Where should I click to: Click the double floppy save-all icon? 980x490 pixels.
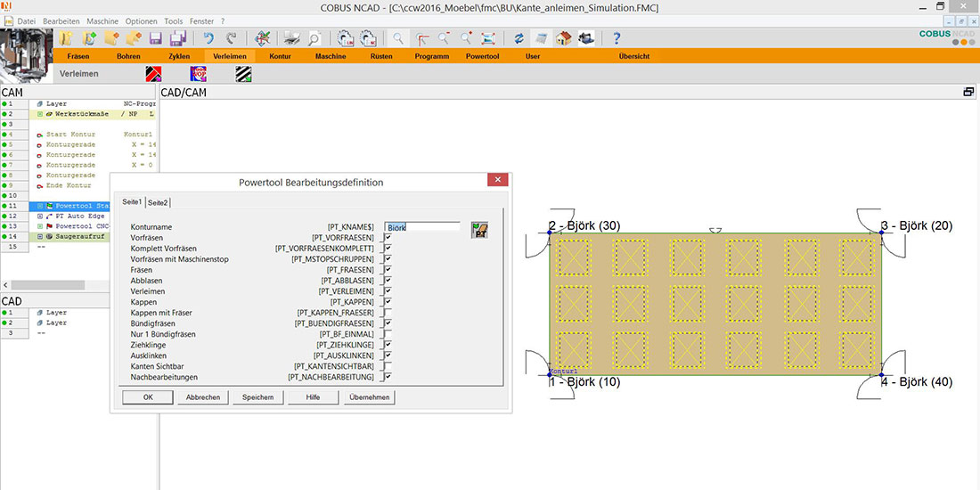[177, 38]
